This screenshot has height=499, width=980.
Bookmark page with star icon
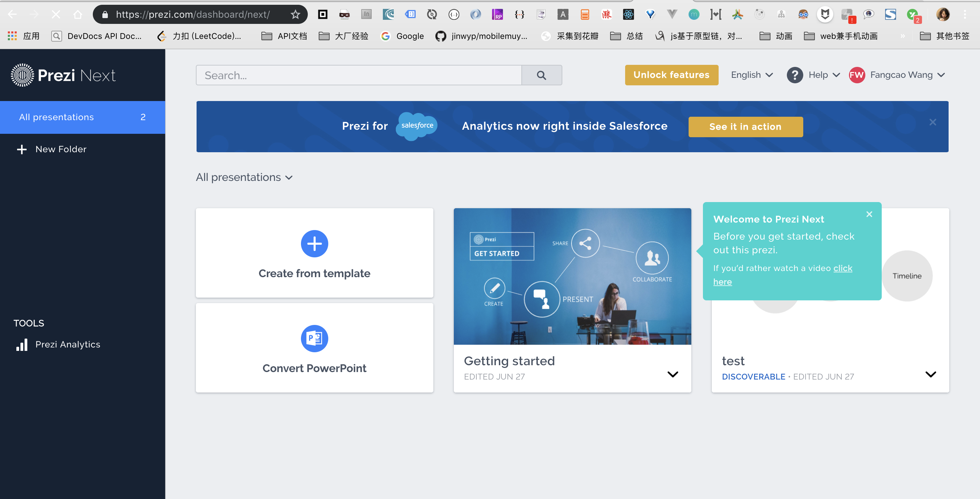click(x=295, y=14)
